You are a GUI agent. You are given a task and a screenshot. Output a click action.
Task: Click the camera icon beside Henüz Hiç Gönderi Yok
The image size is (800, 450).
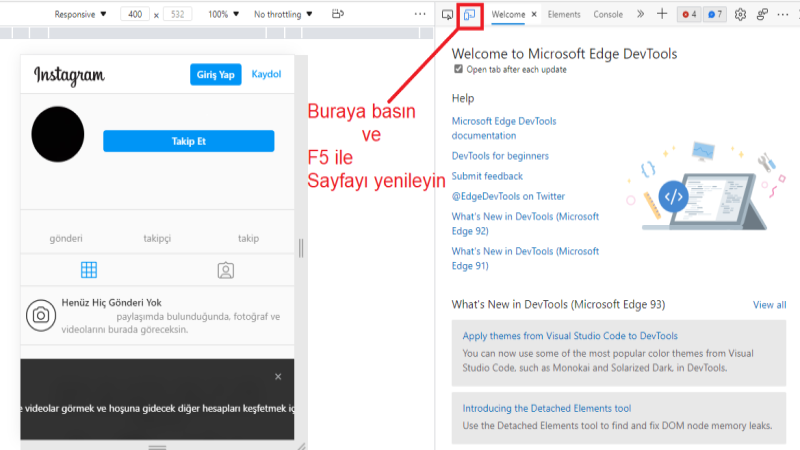click(41, 315)
